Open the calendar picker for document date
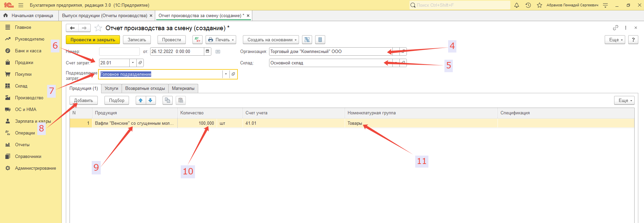The image size is (644, 223). tap(208, 51)
